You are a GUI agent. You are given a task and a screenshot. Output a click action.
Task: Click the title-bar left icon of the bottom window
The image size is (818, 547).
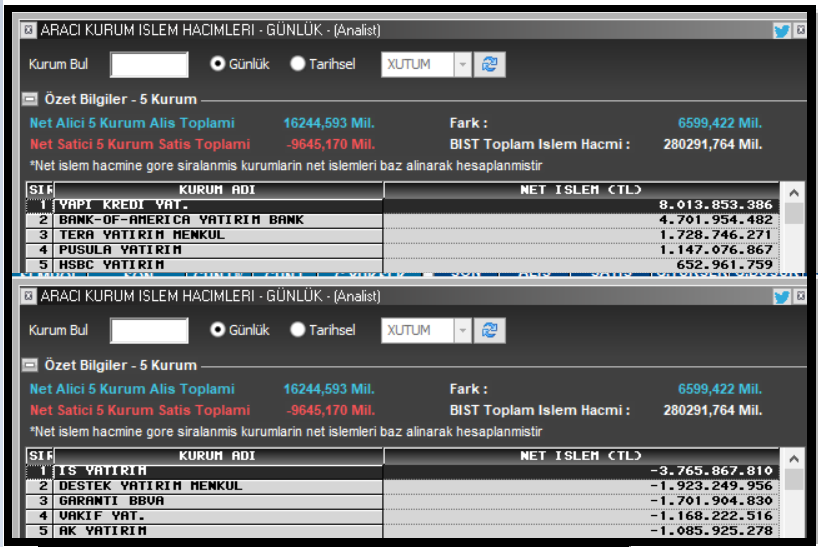pos(29,296)
